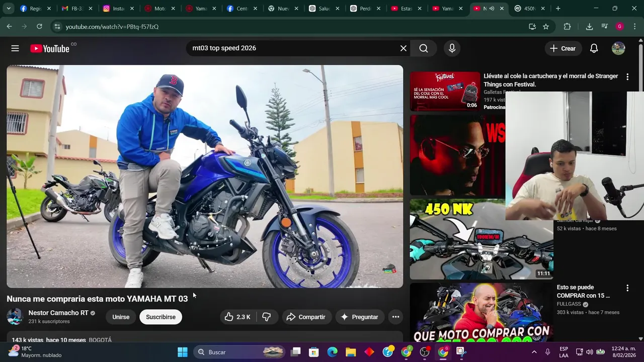Open the Preguntar AI assistant
The height and width of the screenshot is (362, 644).
[359, 317]
